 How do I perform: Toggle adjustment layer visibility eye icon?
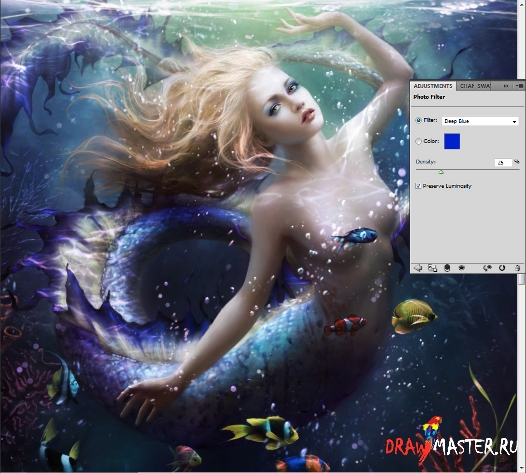(x=462, y=268)
